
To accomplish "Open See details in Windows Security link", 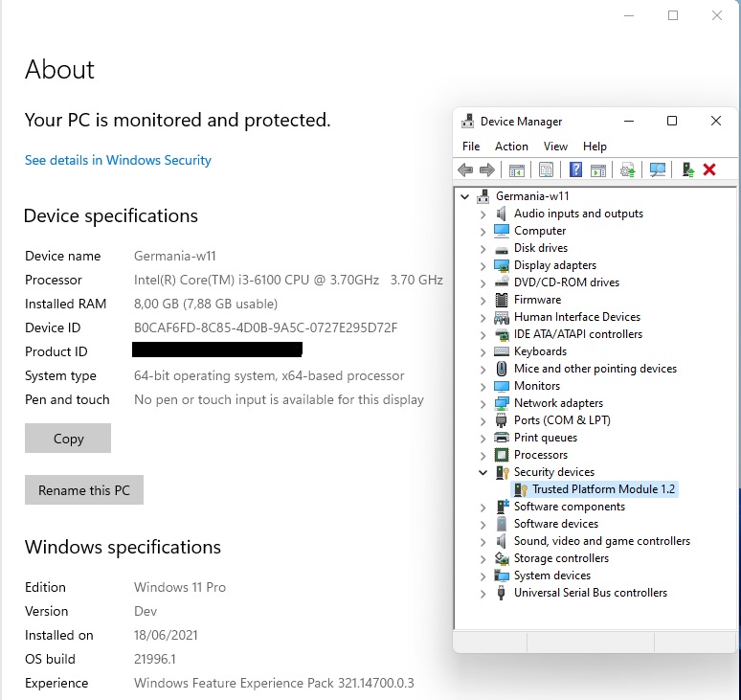I will pyautogui.click(x=118, y=160).
